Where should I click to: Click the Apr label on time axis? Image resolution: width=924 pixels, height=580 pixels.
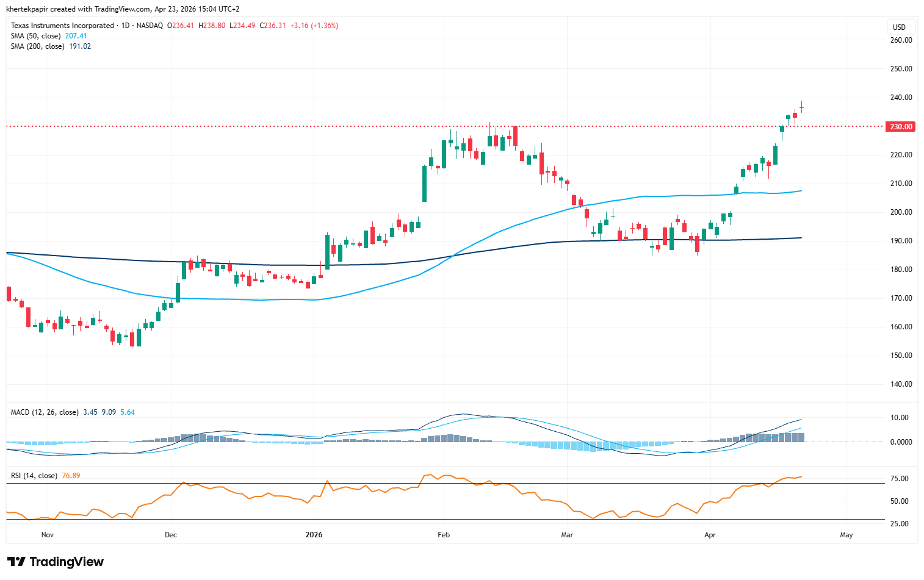click(x=710, y=535)
